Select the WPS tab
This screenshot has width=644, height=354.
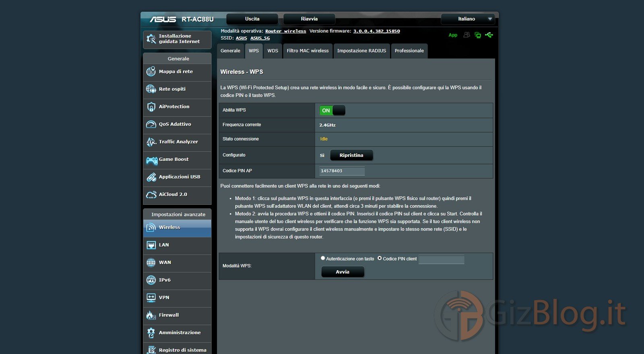tap(254, 51)
